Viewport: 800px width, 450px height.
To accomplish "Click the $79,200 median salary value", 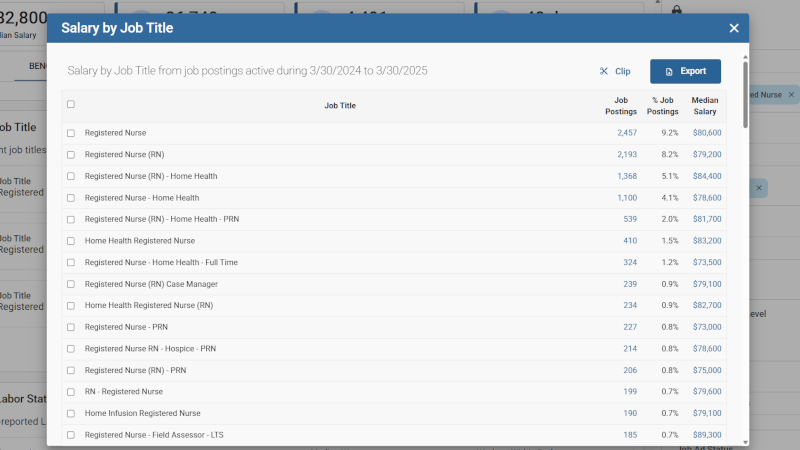I will 707,154.
